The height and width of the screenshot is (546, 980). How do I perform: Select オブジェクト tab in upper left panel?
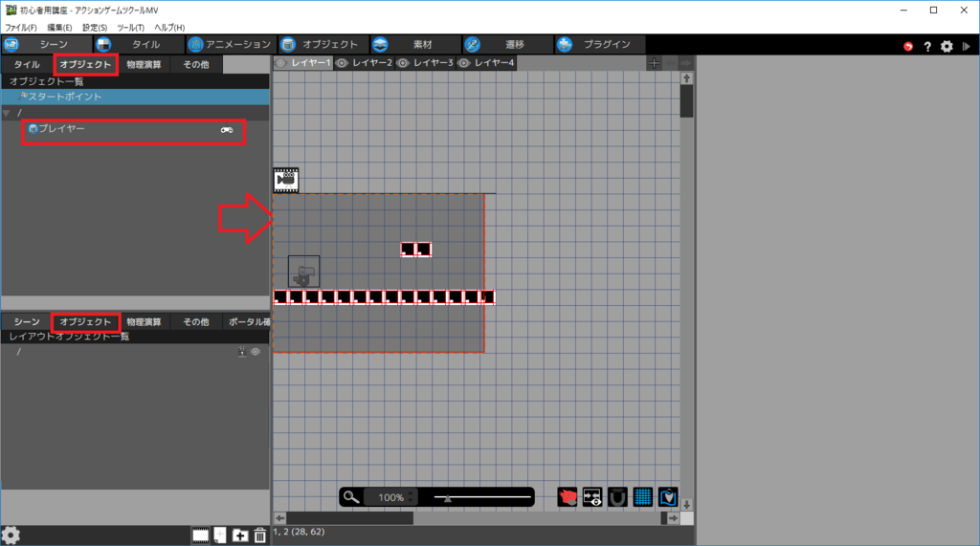[x=85, y=64]
